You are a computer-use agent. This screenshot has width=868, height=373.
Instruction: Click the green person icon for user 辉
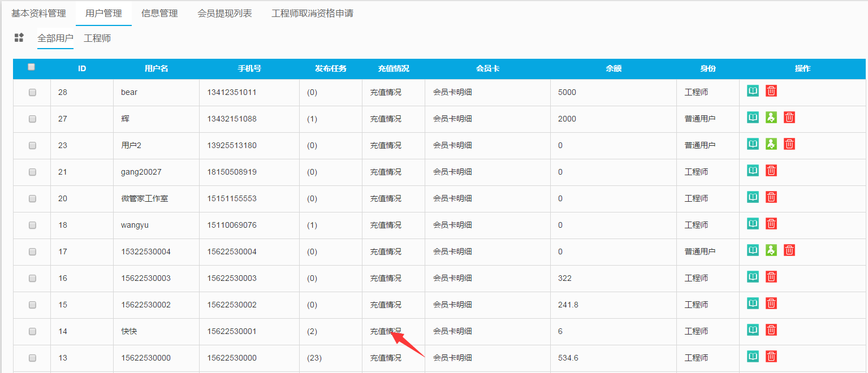pyautogui.click(x=771, y=118)
